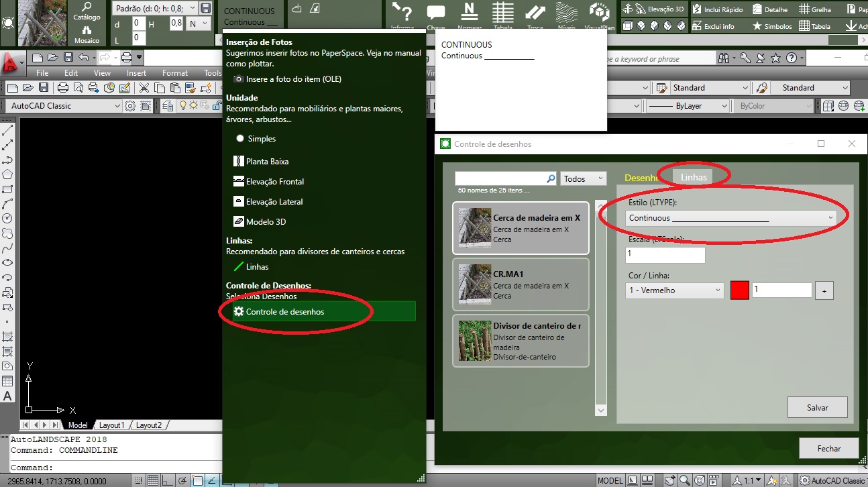Switch to the Linhas tab
This screenshot has width=868, height=487.
(694, 177)
